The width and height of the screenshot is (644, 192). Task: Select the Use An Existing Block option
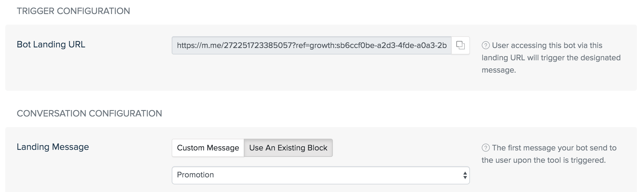288,148
